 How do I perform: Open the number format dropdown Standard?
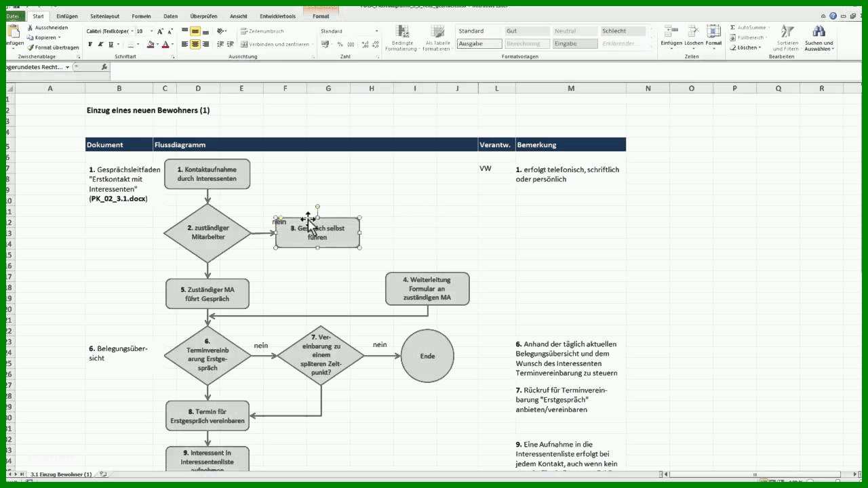(377, 31)
